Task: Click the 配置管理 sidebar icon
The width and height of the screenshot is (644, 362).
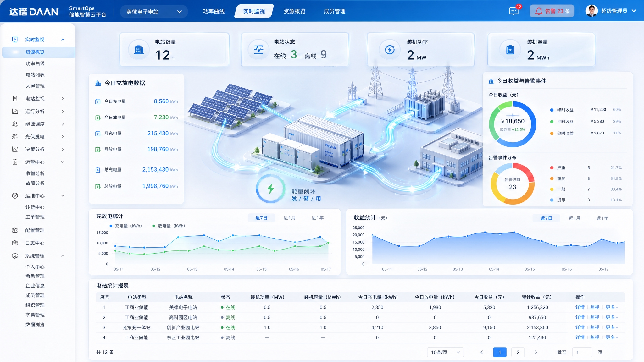Action: point(15,230)
